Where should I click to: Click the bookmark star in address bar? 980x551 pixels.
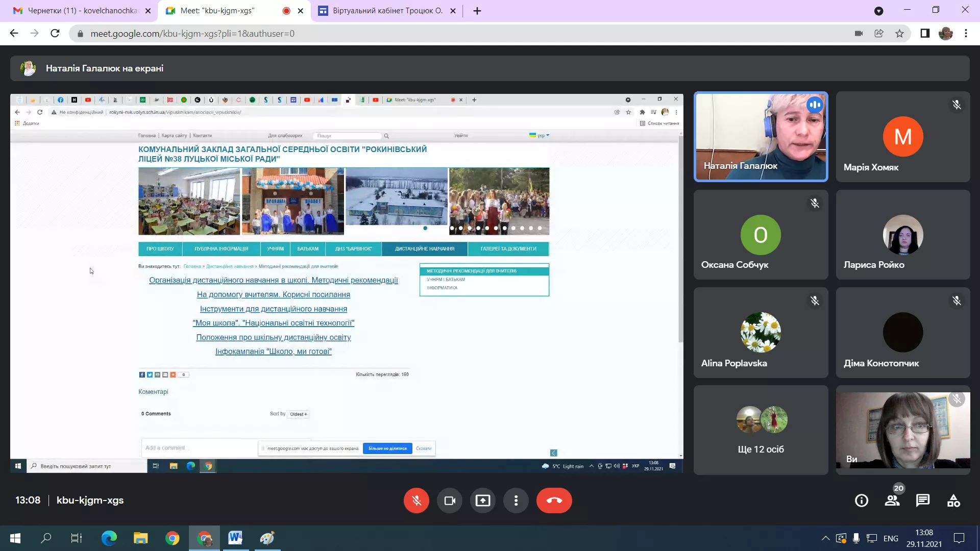[899, 34]
